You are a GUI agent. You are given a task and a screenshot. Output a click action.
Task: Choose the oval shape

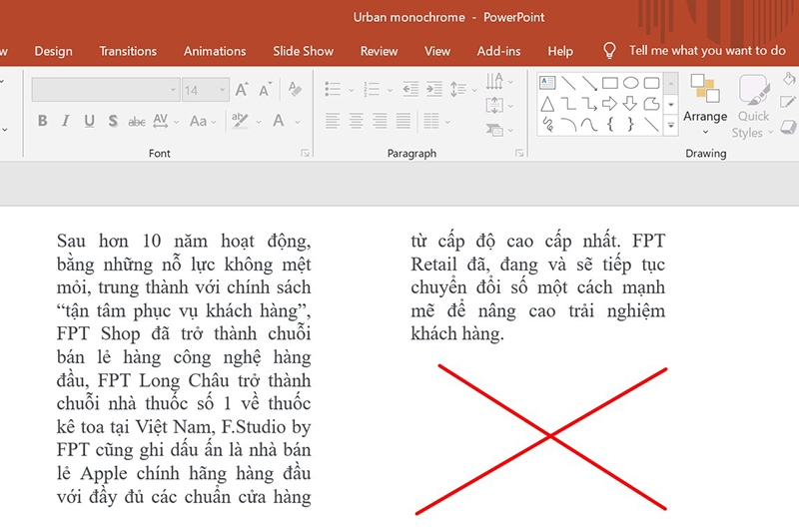pos(631,83)
